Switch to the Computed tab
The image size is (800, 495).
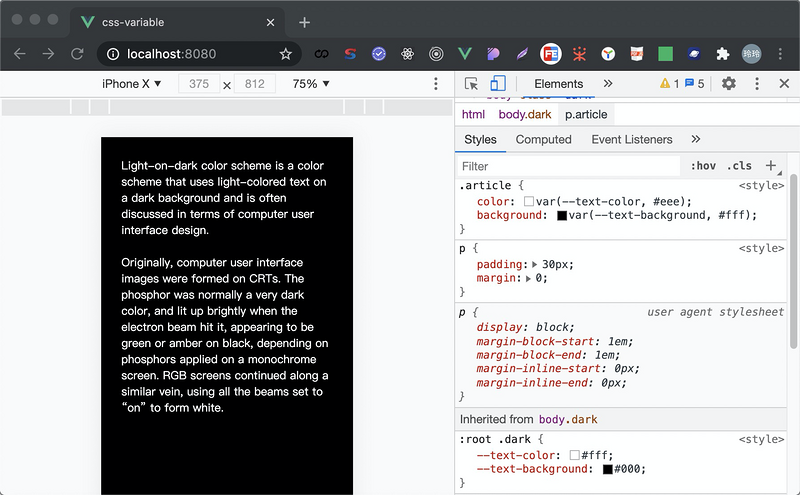pos(543,139)
